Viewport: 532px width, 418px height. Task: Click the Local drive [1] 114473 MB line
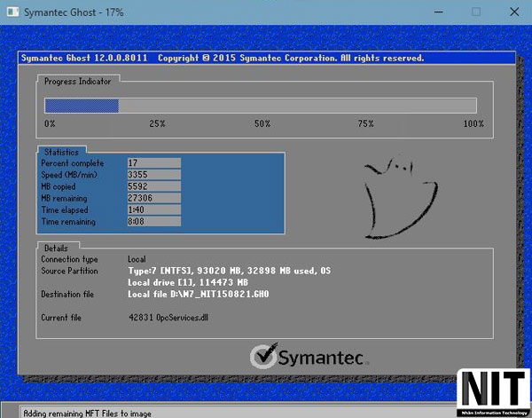188,282
